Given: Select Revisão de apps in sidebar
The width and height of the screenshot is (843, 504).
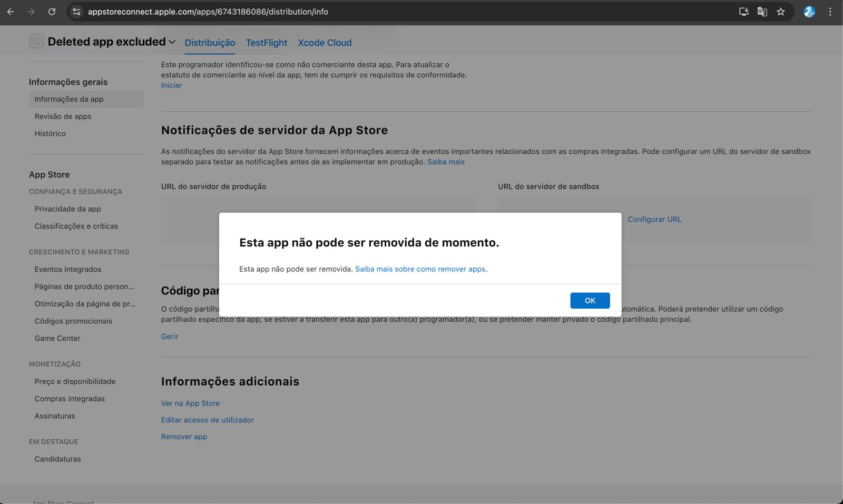Looking at the screenshot, I should tap(63, 116).
